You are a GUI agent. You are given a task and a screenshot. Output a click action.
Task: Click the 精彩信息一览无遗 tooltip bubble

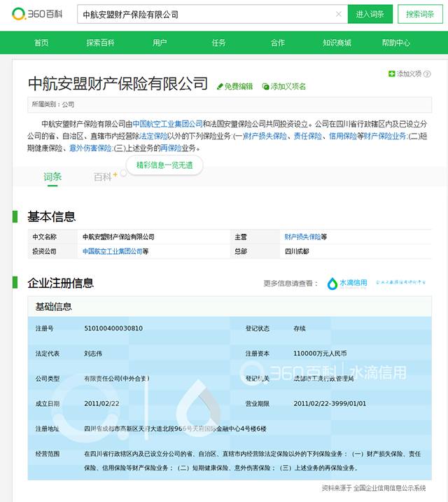tap(164, 165)
